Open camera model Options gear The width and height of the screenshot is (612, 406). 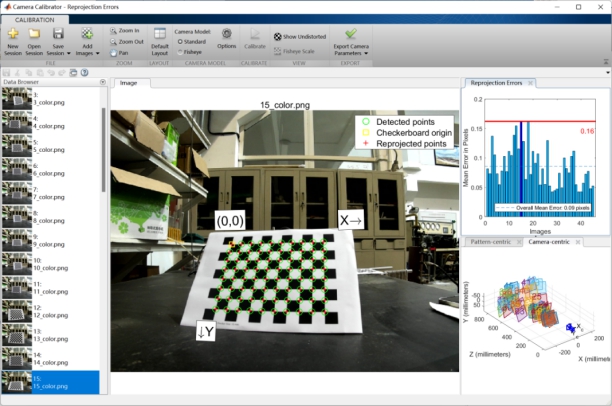[226, 35]
